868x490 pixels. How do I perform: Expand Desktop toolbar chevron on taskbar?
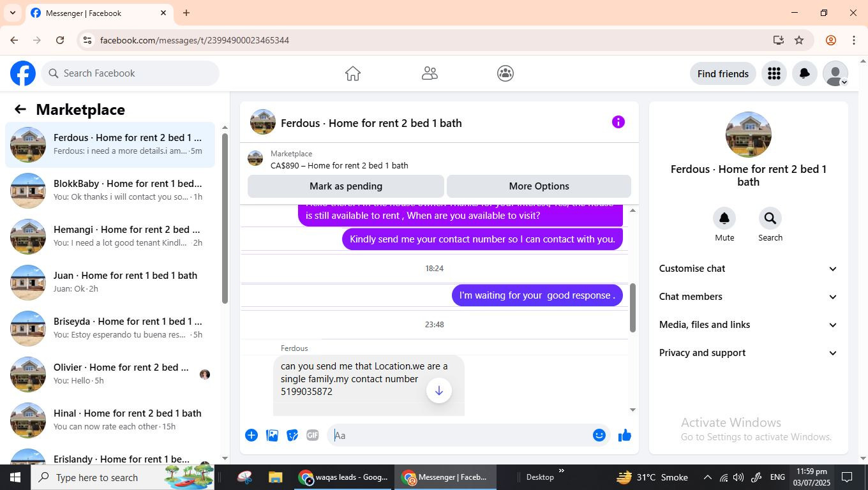point(562,471)
